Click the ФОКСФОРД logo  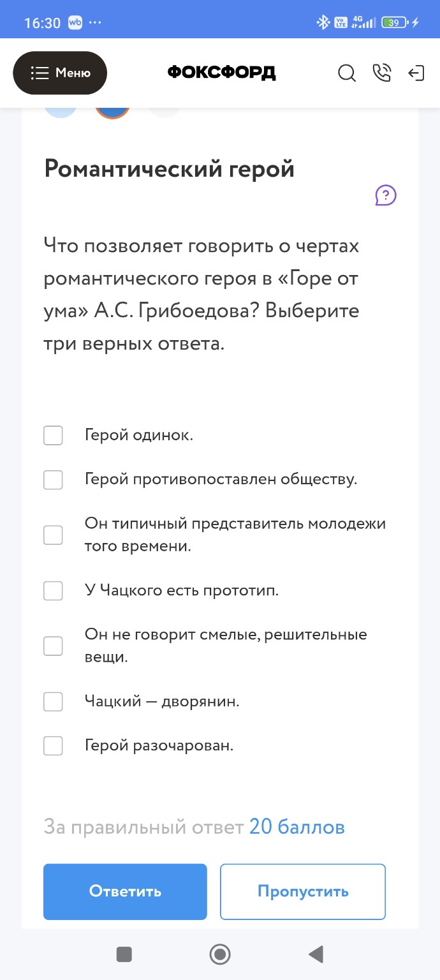click(221, 72)
